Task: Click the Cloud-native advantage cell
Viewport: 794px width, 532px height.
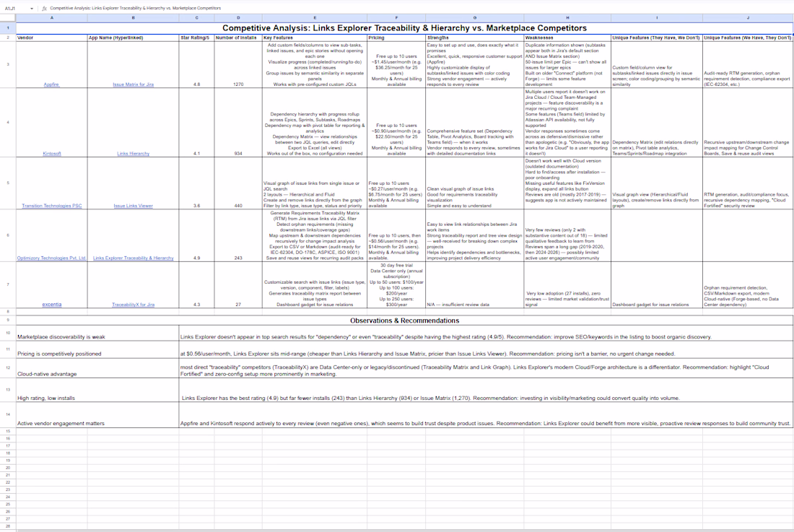Action: tap(97, 368)
